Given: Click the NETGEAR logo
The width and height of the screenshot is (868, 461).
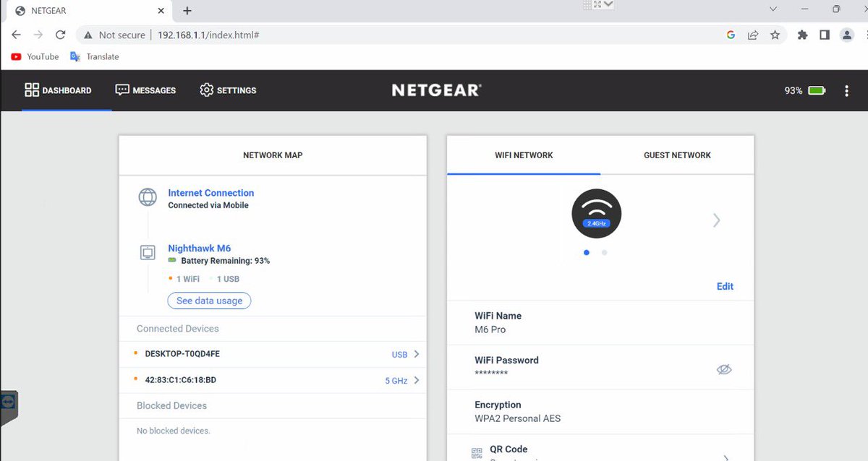Looking at the screenshot, I should tap(436, 90).
